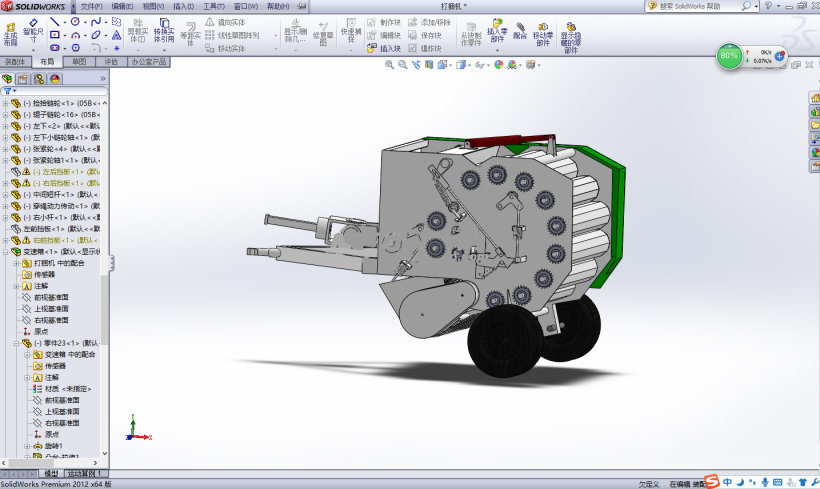
Task: Open 工具(T) menu
Action: [x=214, y=6]
